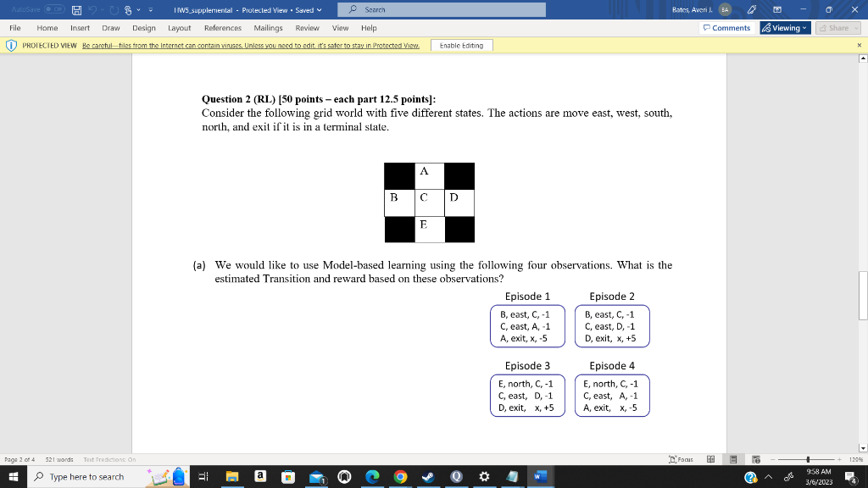Launch Chrome from the taskbar
Image resolution: width=868 pixels, height=488 pixels.
pyautogui.click(x=399, y=477)
